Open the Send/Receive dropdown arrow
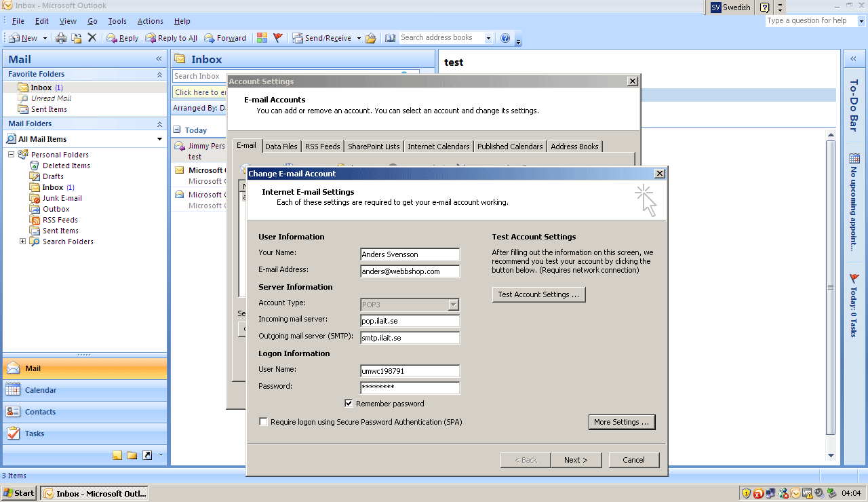Image resolution: width=868 pixels, height=502 pixels. 359,38
